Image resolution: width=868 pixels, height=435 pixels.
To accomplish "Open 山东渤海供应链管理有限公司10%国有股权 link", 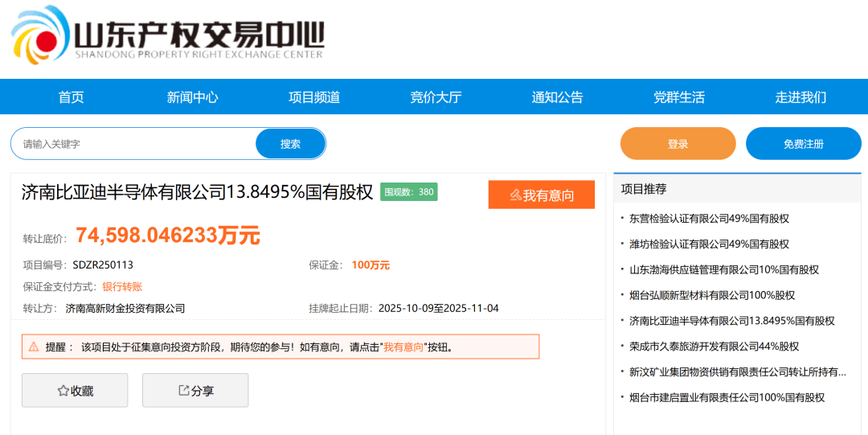I will 724,269.
